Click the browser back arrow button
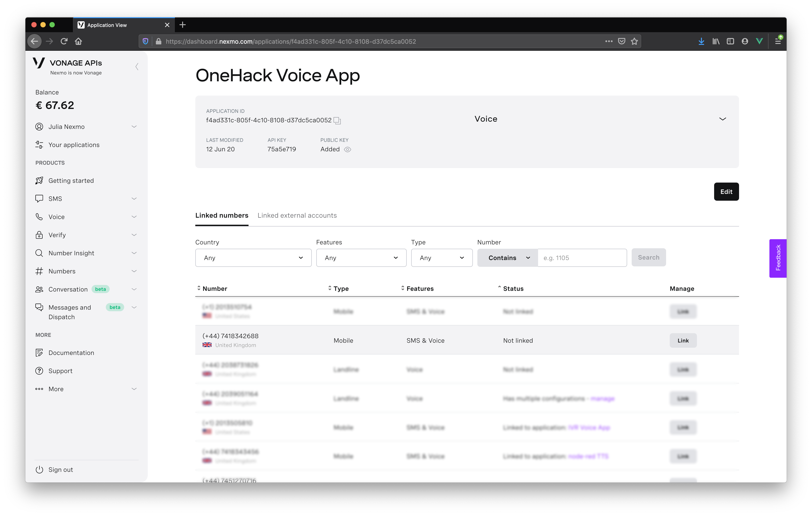This screenshot has width=812, height=516. click(34, 41)
